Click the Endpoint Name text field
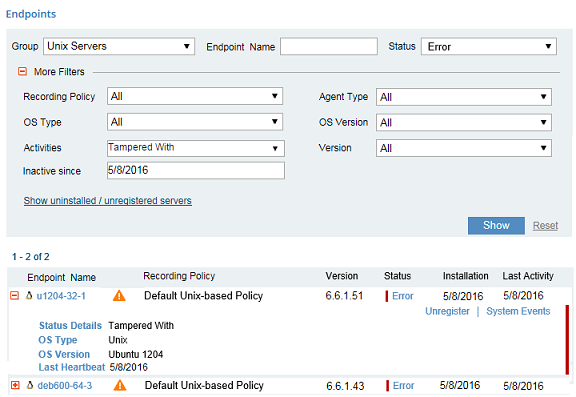Viewport: 576px width, 397px height. pos(329,46)
